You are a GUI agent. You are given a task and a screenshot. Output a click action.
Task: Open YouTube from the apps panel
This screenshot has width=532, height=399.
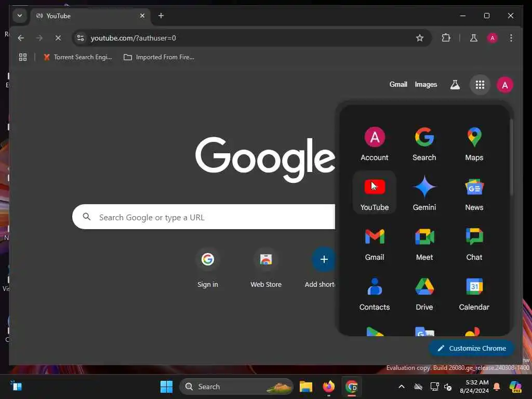click(x=374, y=193)
